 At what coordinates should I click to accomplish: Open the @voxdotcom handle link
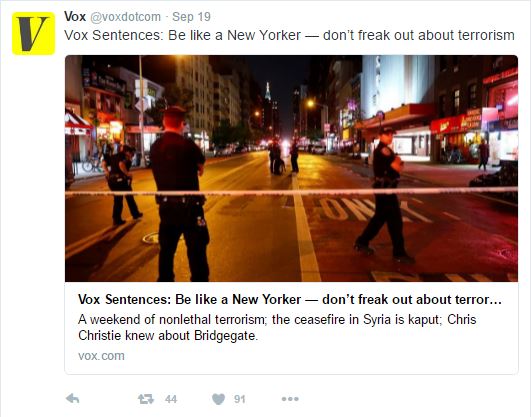[x=126, y=17]
